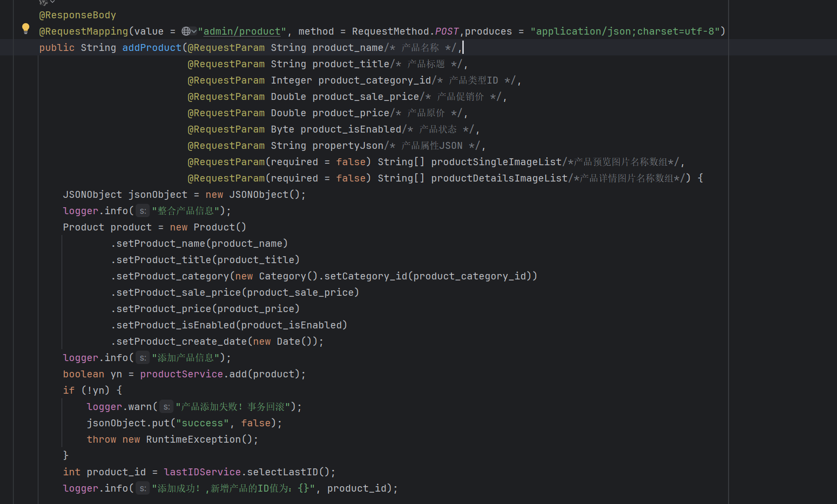Click the @RequestMapping annotation
This screenshot has height=504, width=837.
[84, 31]
